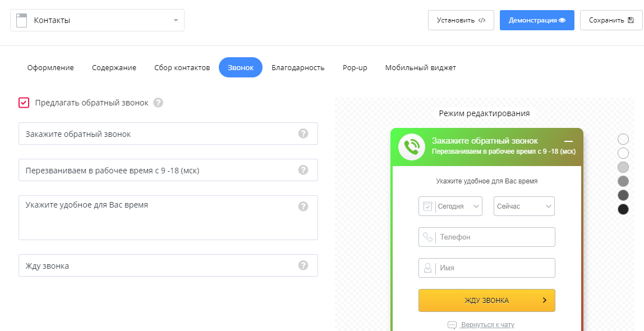Screen dimensions: 644x331
Task: Untick the Предлагать обратный звонок checkbox
Action: click(x=24, y=103)
